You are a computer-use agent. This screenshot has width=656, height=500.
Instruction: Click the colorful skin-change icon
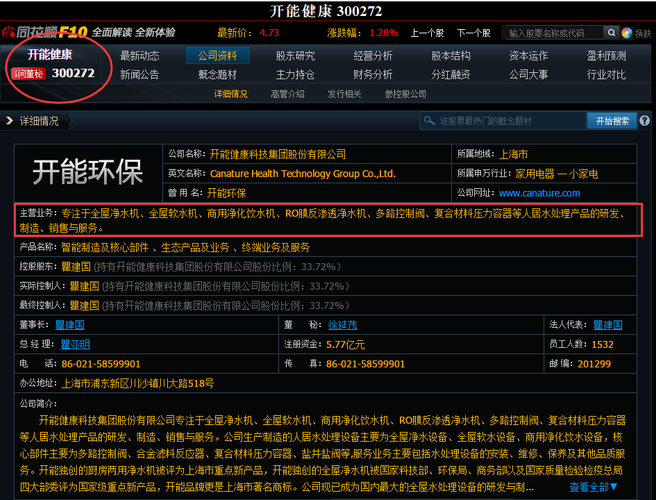626,33
